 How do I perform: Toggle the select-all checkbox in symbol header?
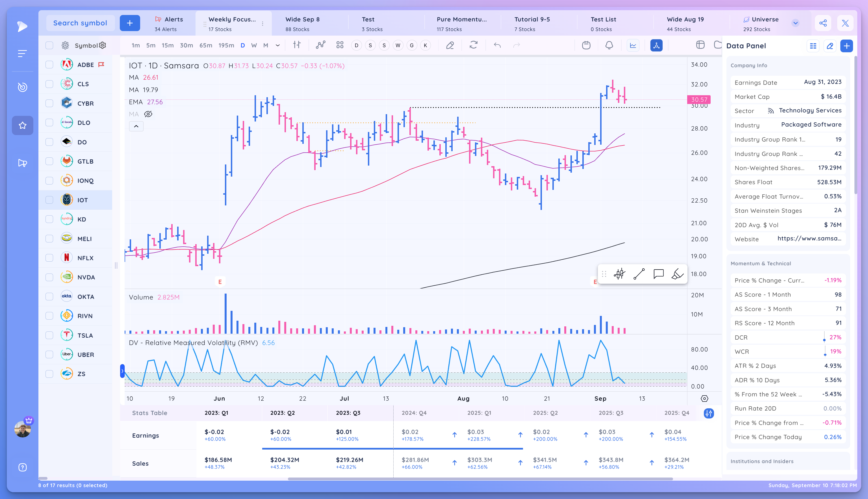point(49,45)
